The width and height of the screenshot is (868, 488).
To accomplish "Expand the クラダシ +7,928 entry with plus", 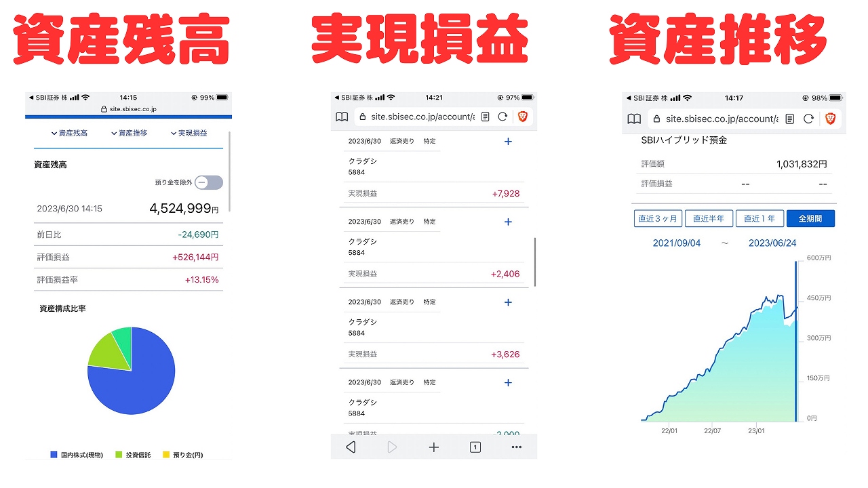I will pos(508,141).
